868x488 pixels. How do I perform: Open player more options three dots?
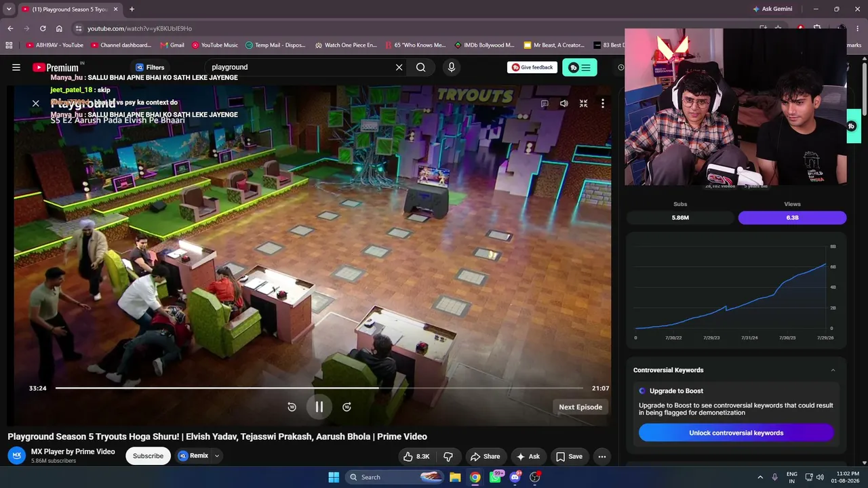click(x=602, y=104)
